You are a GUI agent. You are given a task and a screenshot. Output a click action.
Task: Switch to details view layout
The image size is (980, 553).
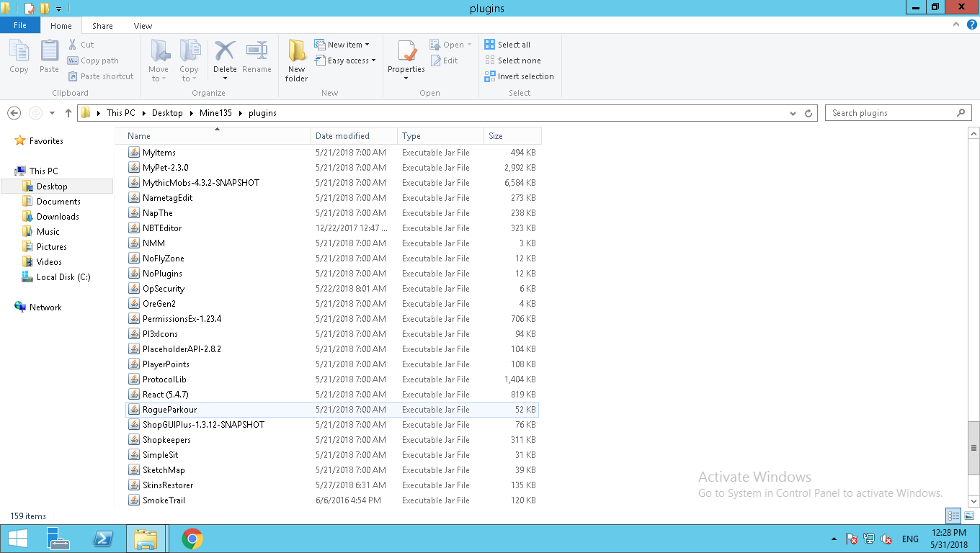coord(953,516)
